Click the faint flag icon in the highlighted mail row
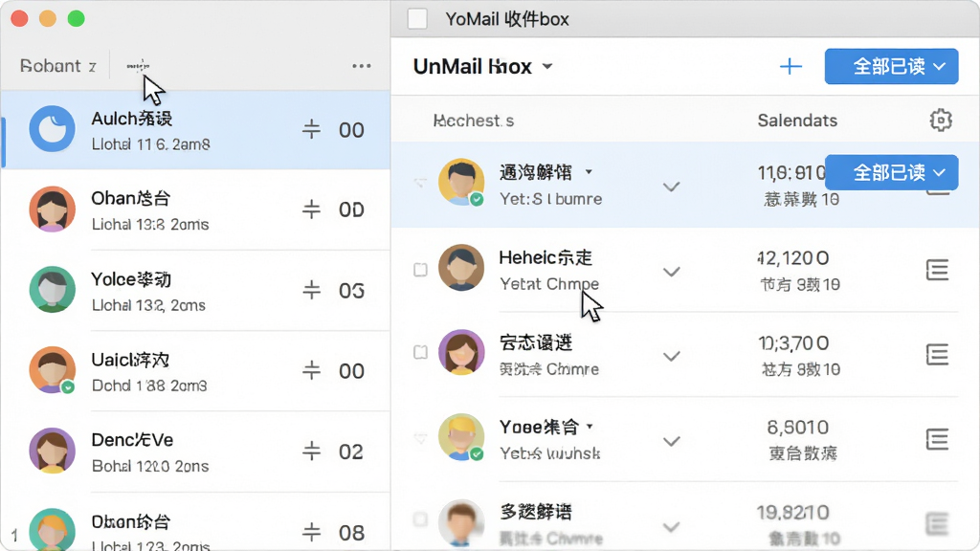The width and height of the screenshot is (980, 551). 420,183
